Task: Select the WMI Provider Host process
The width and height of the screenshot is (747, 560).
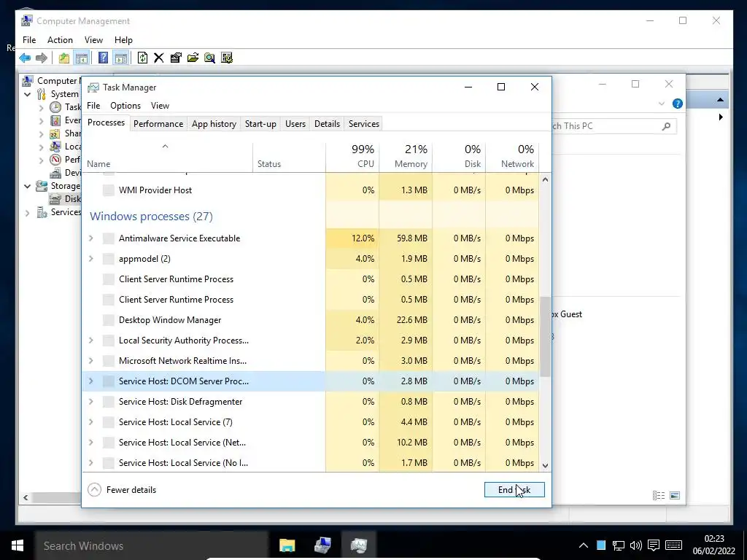Action: 311,190
